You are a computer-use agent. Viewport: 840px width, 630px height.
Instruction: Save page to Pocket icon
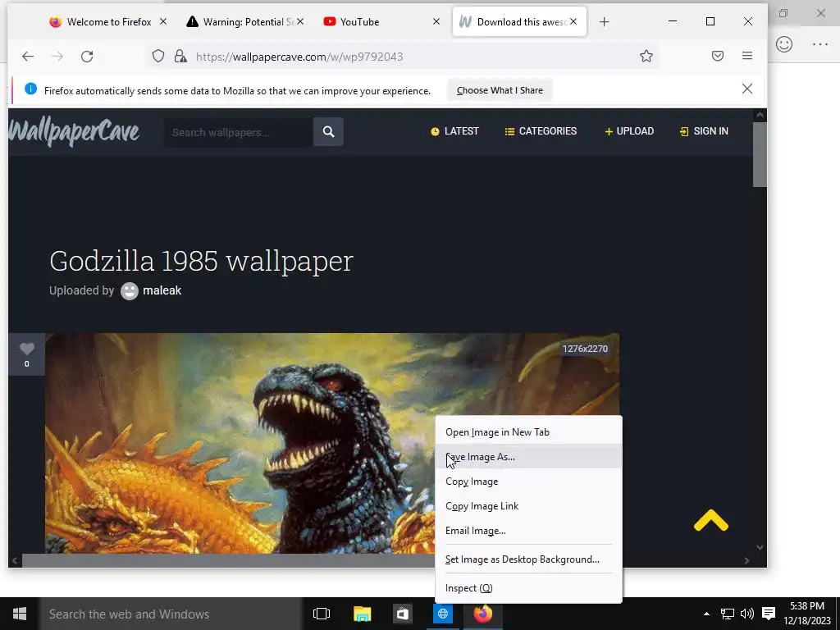[x=718, y=56]
